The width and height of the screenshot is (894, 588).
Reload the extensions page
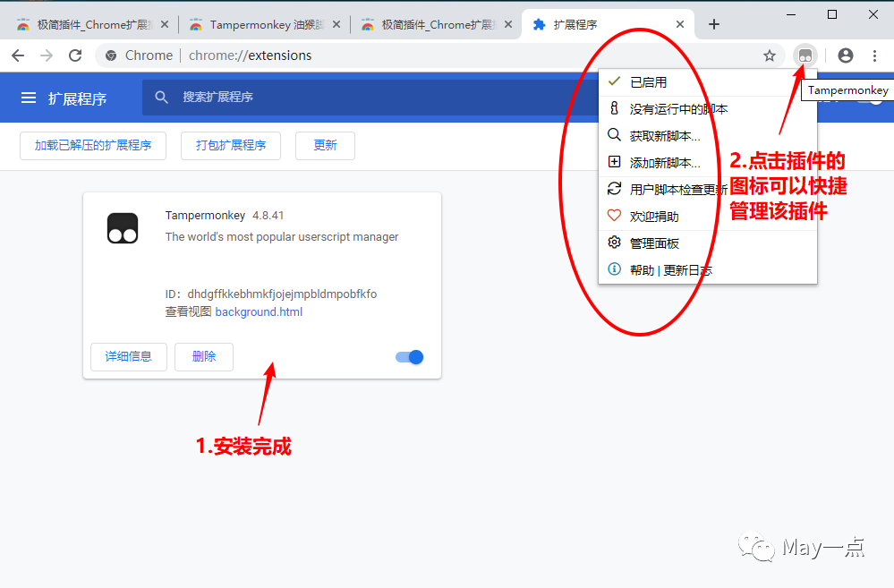[74, 55]
